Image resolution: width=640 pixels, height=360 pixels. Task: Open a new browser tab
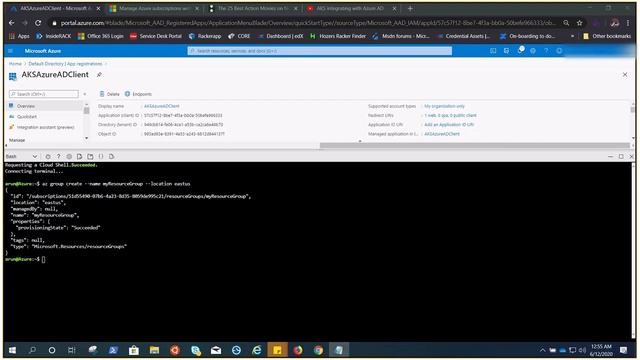coord(410,9)
